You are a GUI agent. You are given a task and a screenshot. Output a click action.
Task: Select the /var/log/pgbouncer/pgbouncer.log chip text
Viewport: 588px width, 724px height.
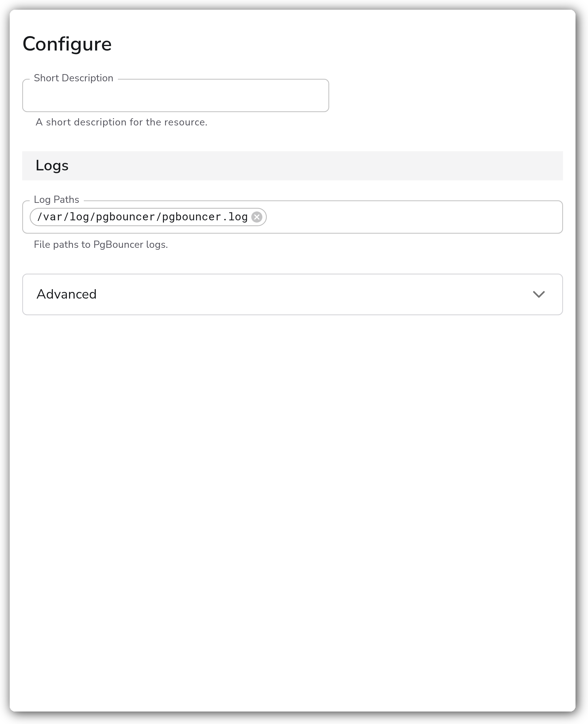(x=142, y=217)
